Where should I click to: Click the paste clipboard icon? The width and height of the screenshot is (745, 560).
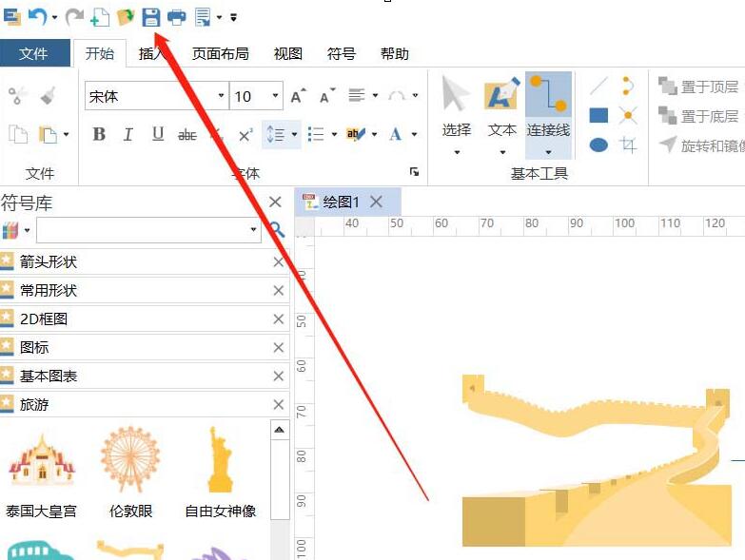[x=48, y=134]
